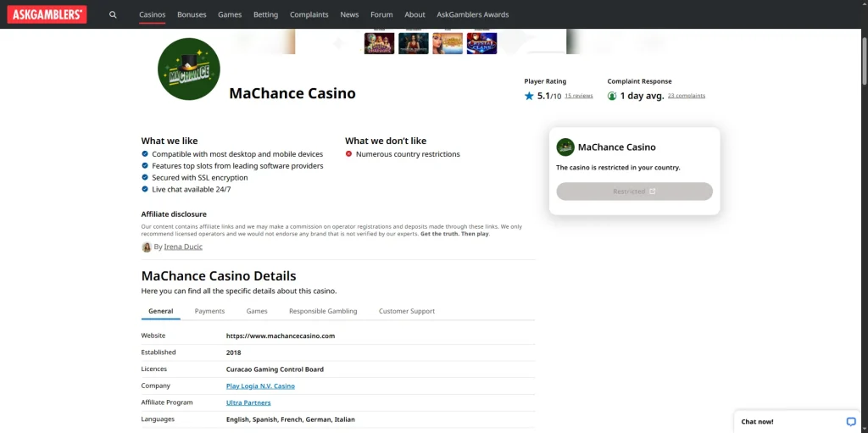Open the 15 reviews link
868x433 pixels.
click(x=579, y=96)
